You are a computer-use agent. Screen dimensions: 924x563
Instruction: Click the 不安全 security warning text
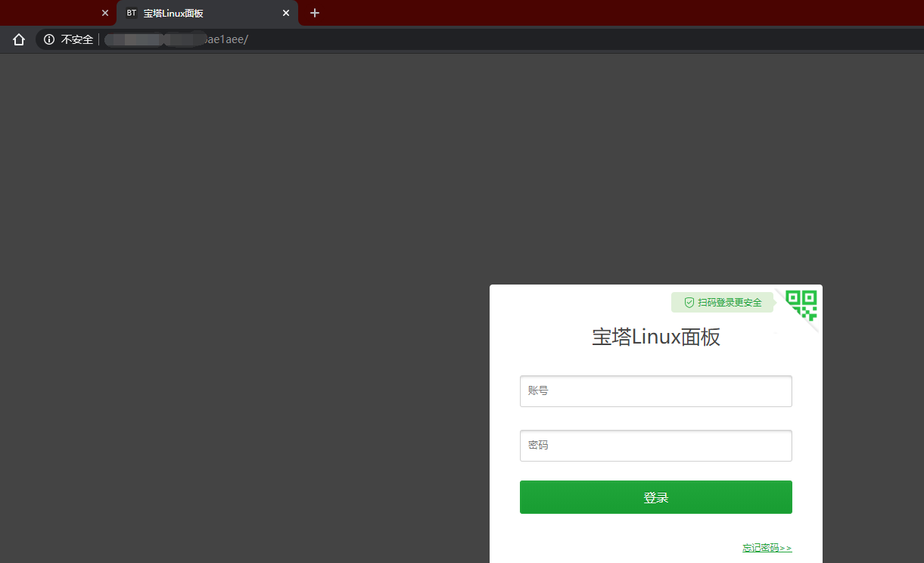76,39
